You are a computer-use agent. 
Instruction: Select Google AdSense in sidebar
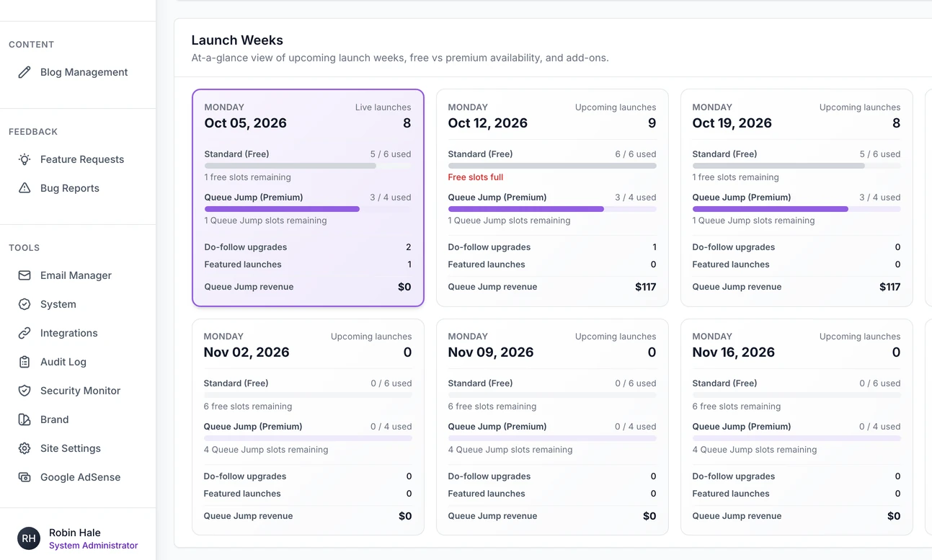tap(78, 477)
